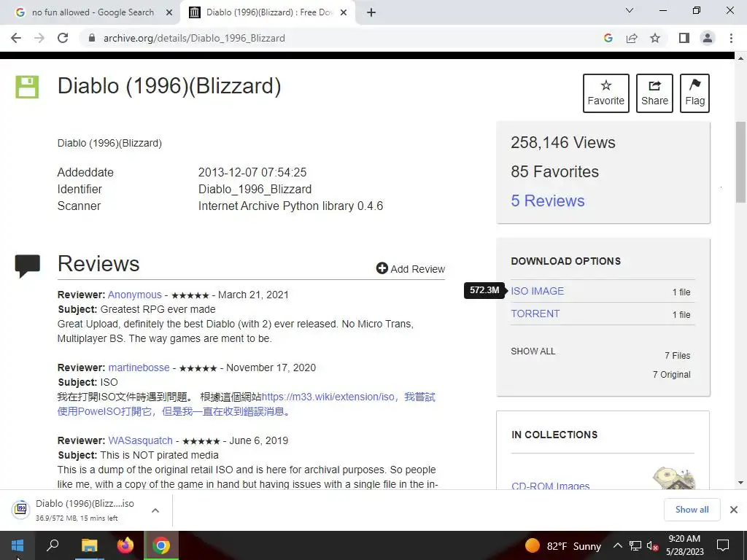
Task: Switch to the 'no fun allowed' Google Search tab
Action: pos(93,12)
